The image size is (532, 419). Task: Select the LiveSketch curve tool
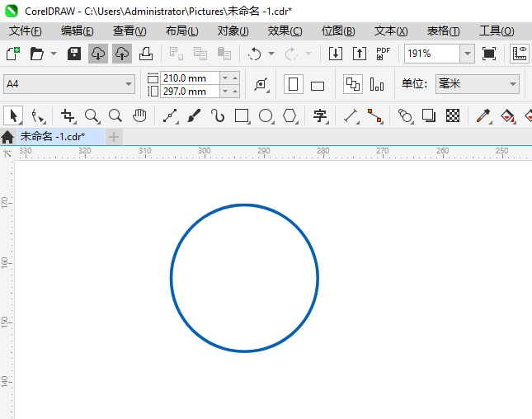pos(218,116)
